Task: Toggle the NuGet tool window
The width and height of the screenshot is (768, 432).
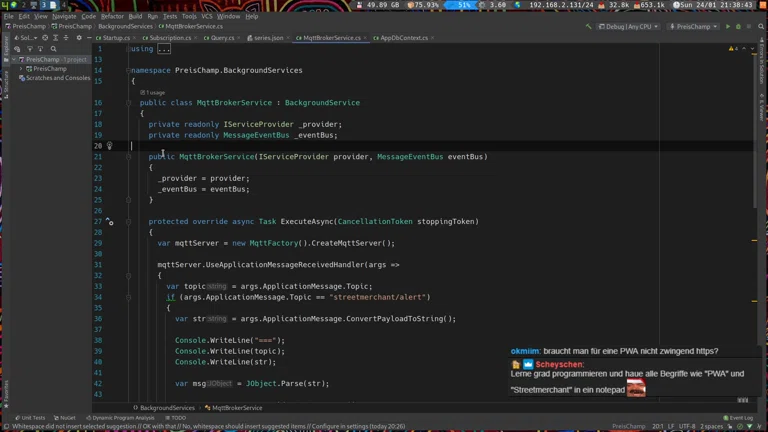Action: pos(65,418)
